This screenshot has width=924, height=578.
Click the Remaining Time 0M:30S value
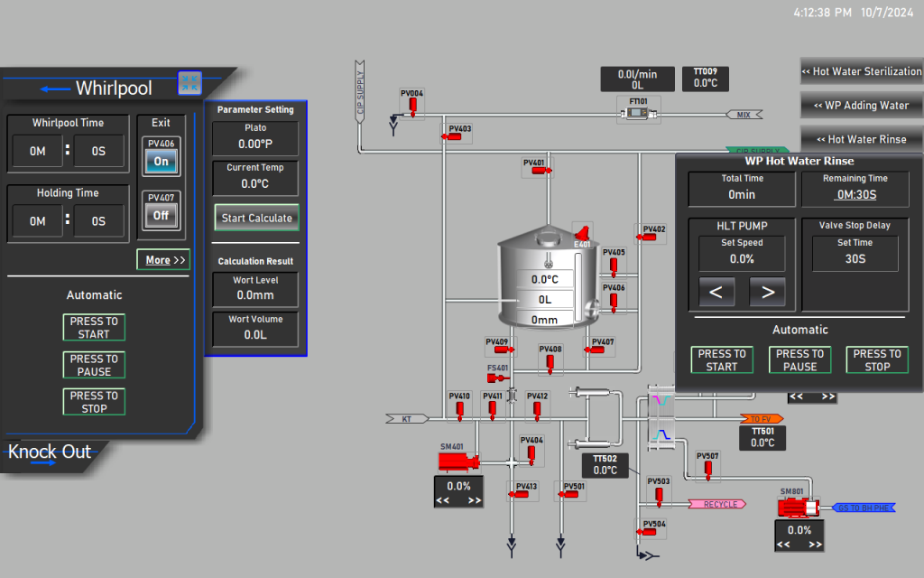(x=856, y=195)
